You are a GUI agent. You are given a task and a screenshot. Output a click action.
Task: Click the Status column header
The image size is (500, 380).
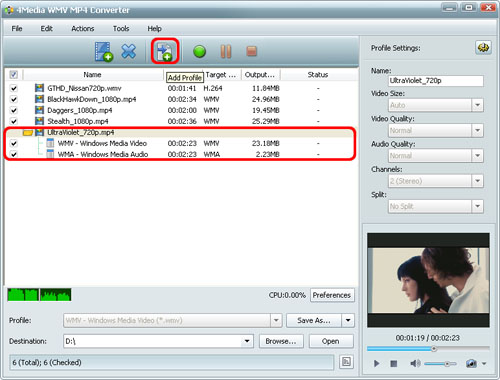pos(318,75)
